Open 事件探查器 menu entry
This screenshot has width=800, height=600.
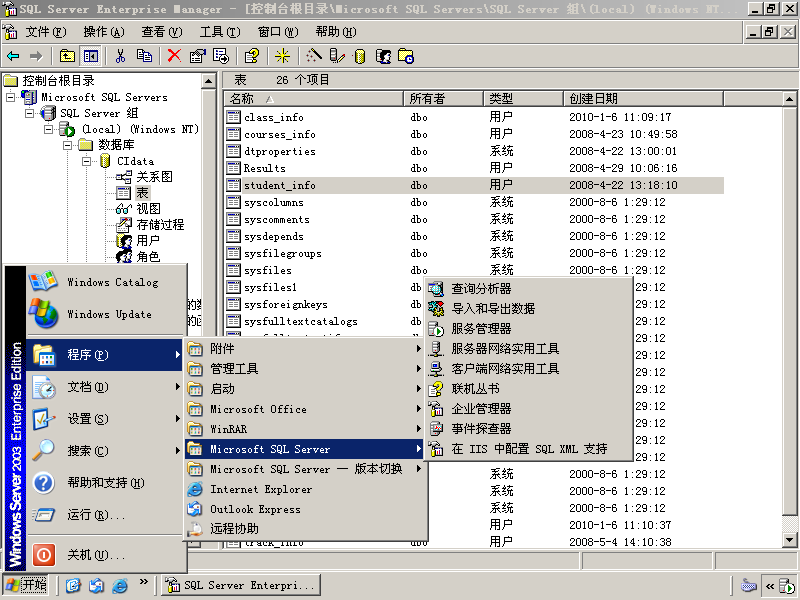pos(529,429)
